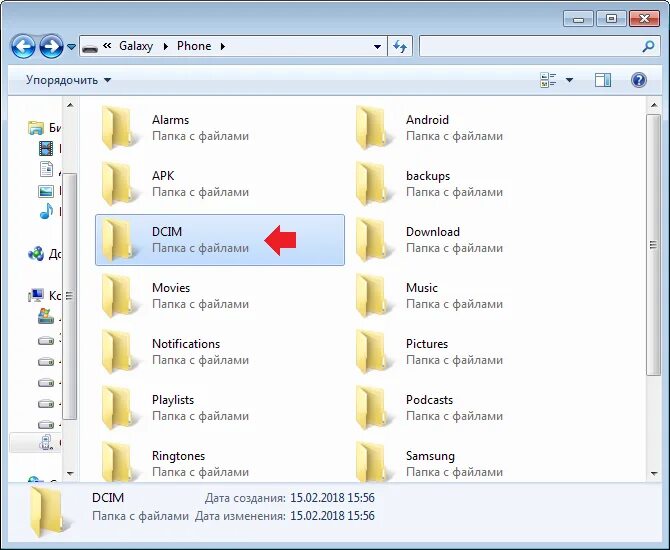The width and height of the screenshot is (670, 550).
Task: Click file list scrollbar down arrow
Action: [653, 474]
